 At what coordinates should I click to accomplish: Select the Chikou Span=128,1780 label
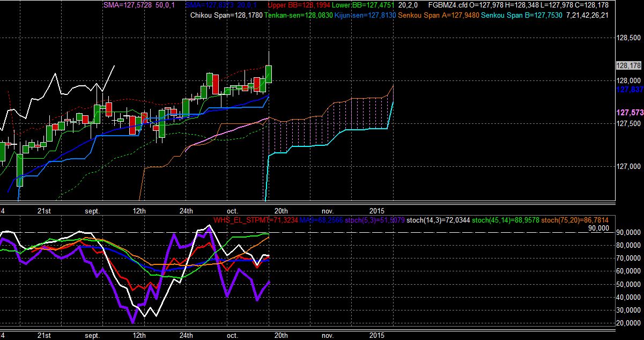227,15
